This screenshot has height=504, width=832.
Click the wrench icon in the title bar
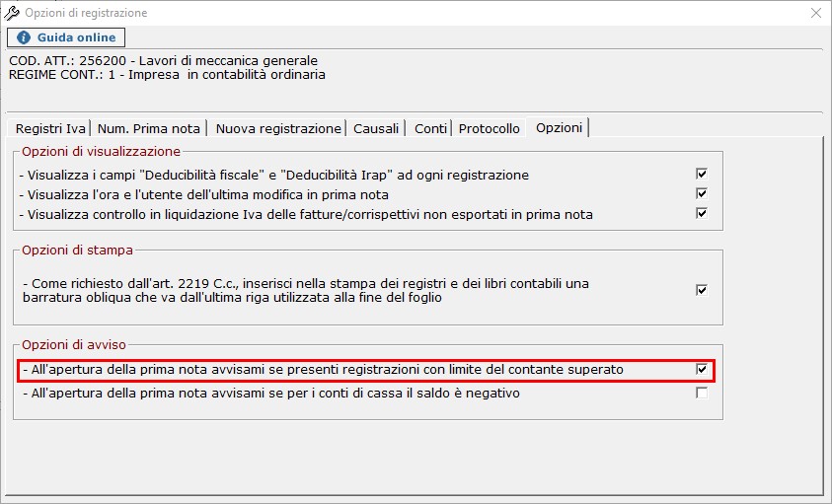[12, 13]
